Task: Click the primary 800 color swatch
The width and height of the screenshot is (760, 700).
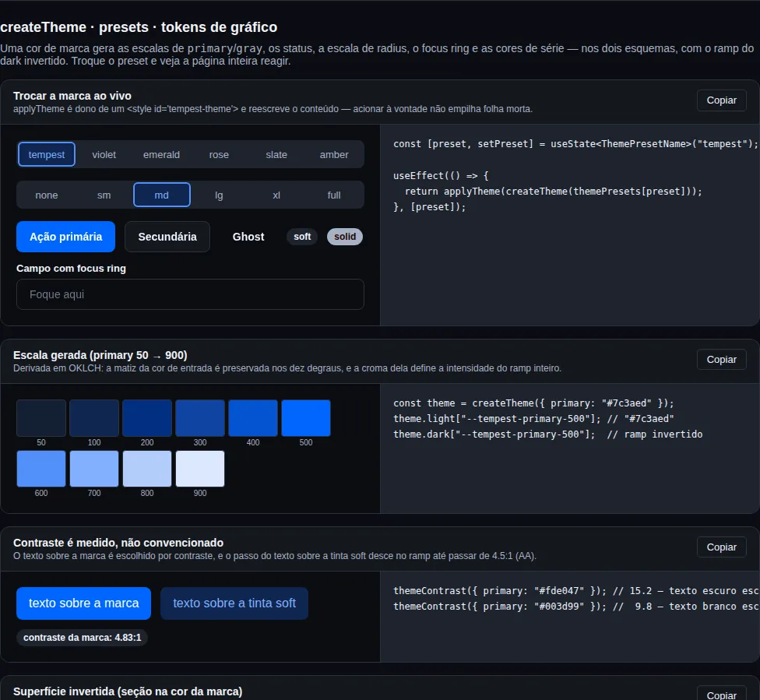Action: click(147, 469)
